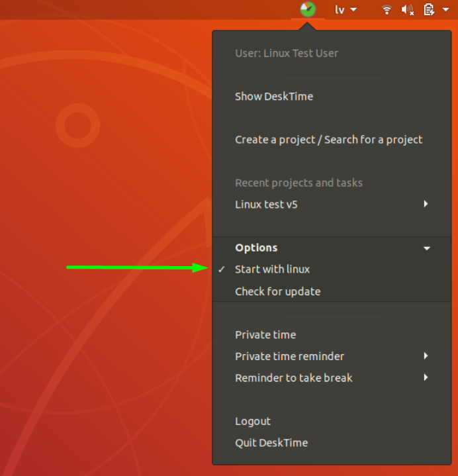Choose Create a project / Search for a project
The width and height of the screenshot is (458, 476).
332,140
